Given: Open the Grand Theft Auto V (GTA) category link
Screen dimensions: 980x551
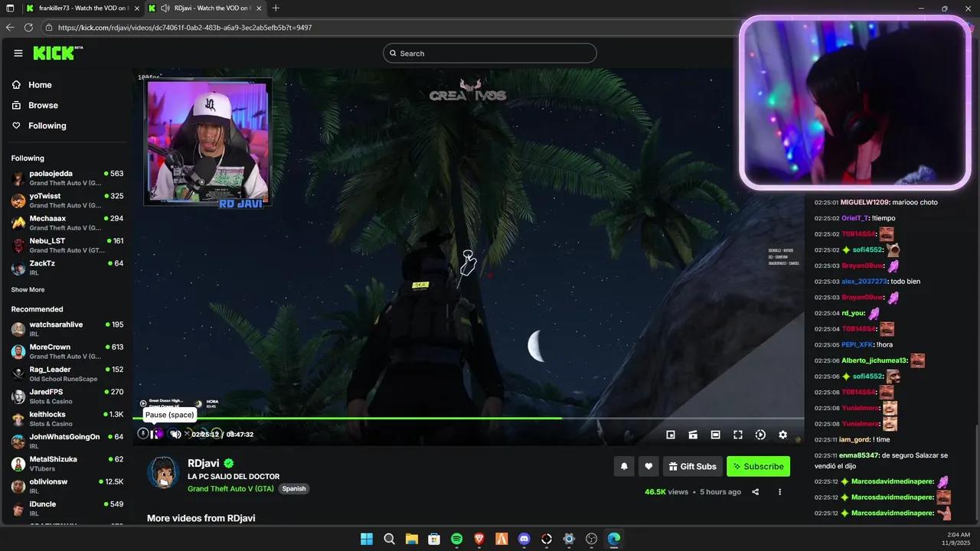Looking at the screenshot, I should click(x=230, y=488).
